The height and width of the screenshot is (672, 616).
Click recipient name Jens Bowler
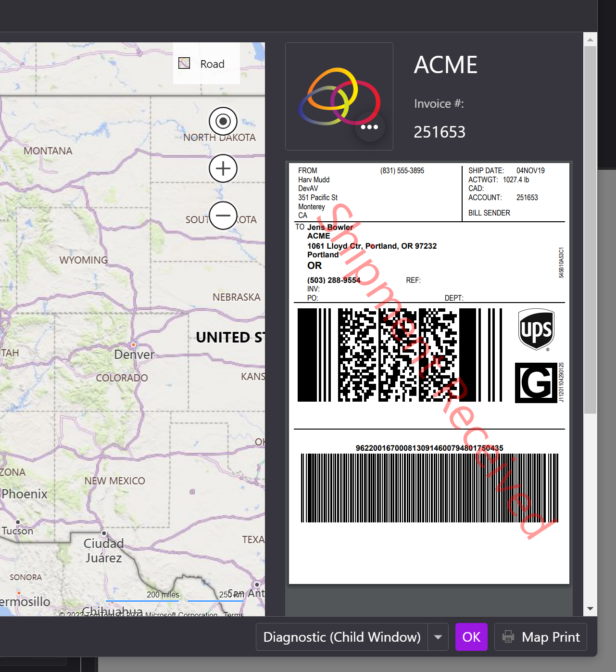point(330,227)
